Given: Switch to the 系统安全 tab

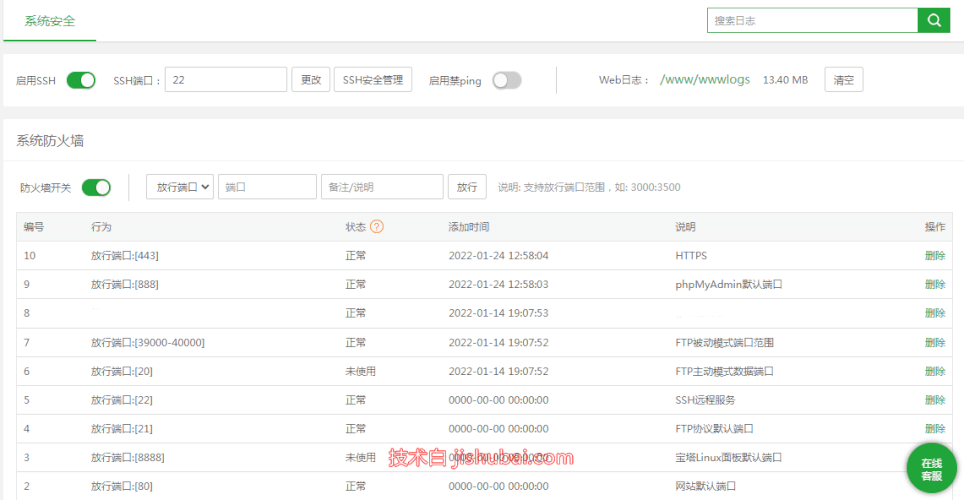Looking at the screenshot, I should [x=50, y=20].
